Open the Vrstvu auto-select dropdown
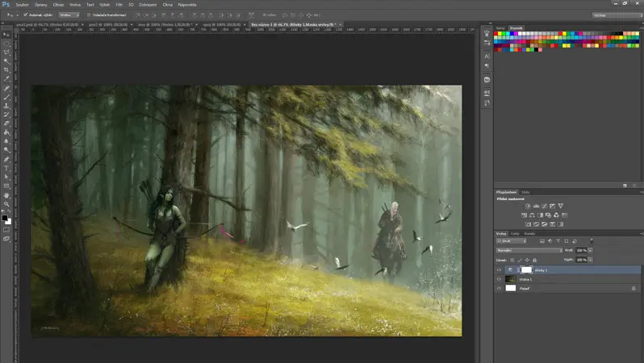Screen dimensions: 644x363 point(69,15)
